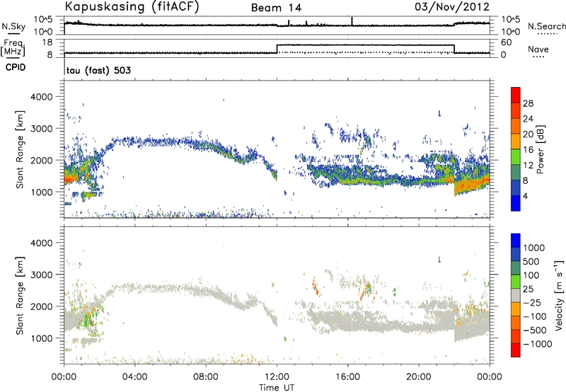Click the 04:00 time axis label
Image resolution: width=566 pixels, height=392 pixels.
pyautogui.click(x=134, y=377)
